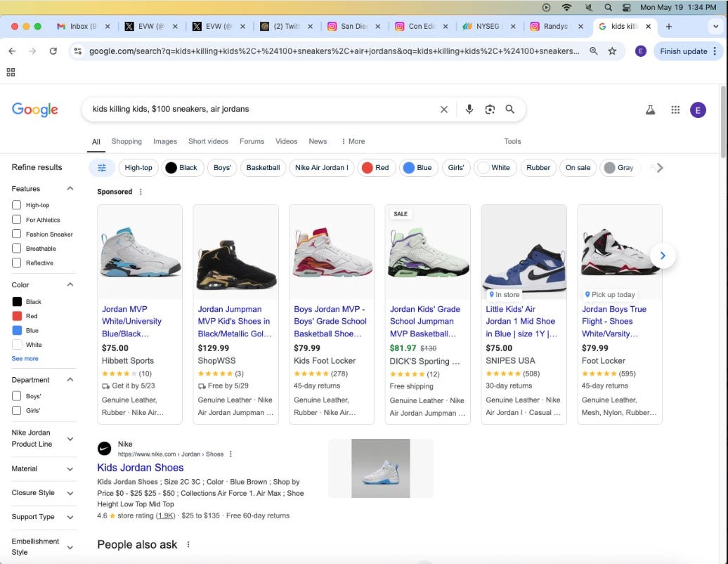
Task: Click the zoom magnifier icon in address bar
Action: [x=593, y=51]
